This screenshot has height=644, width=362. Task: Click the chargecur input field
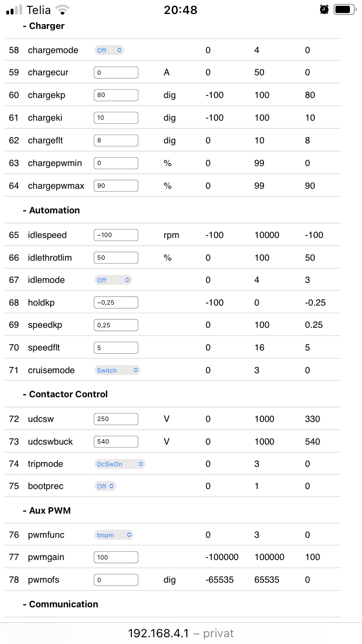click(x=116, y=72)
